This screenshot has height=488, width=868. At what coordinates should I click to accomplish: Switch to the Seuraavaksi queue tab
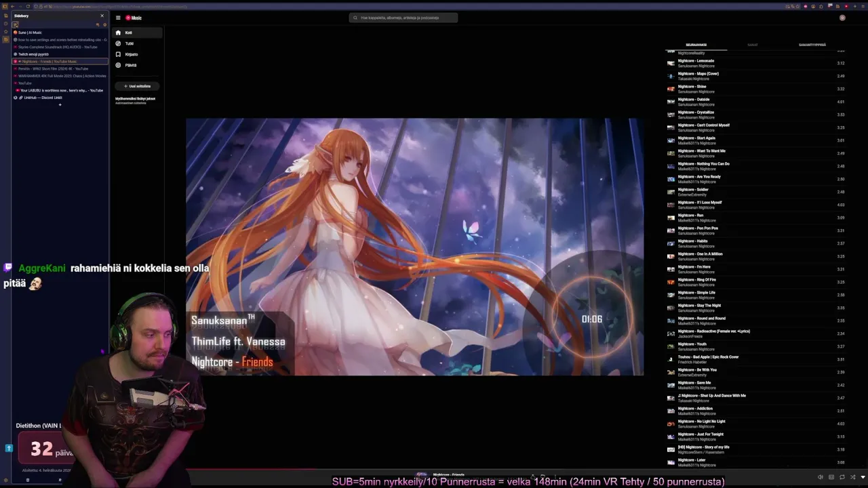click(696, 45)
